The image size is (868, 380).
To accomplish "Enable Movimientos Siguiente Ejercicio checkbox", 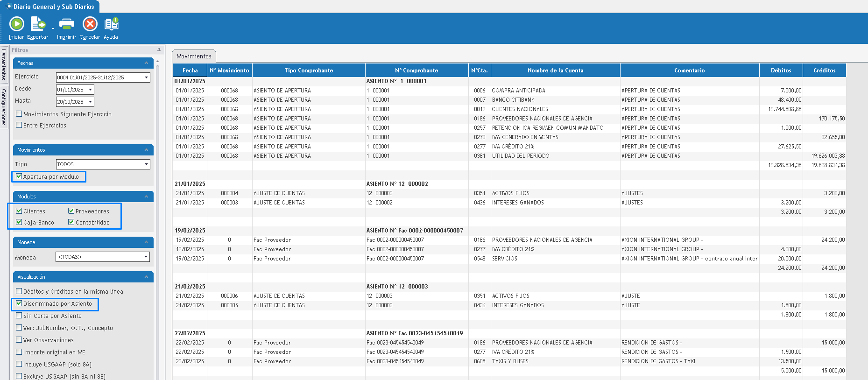I will click(19, 113).
